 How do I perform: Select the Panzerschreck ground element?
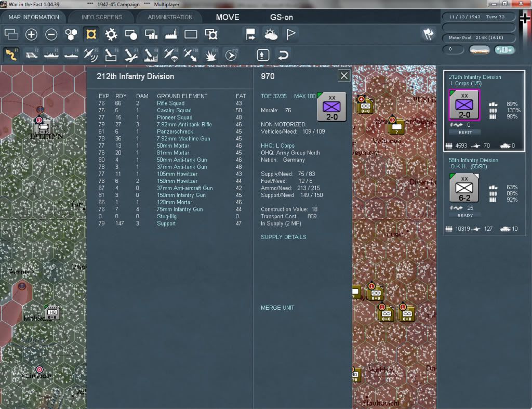coord(175,131)
